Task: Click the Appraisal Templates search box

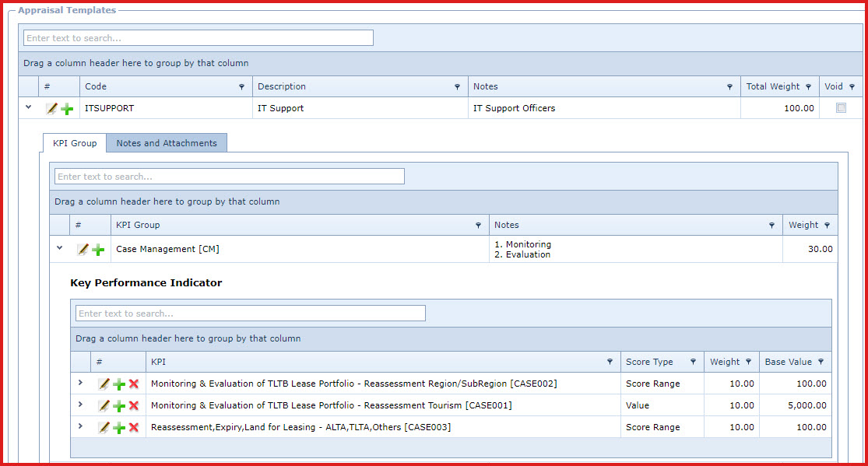Action: click(x=199, y=38)
